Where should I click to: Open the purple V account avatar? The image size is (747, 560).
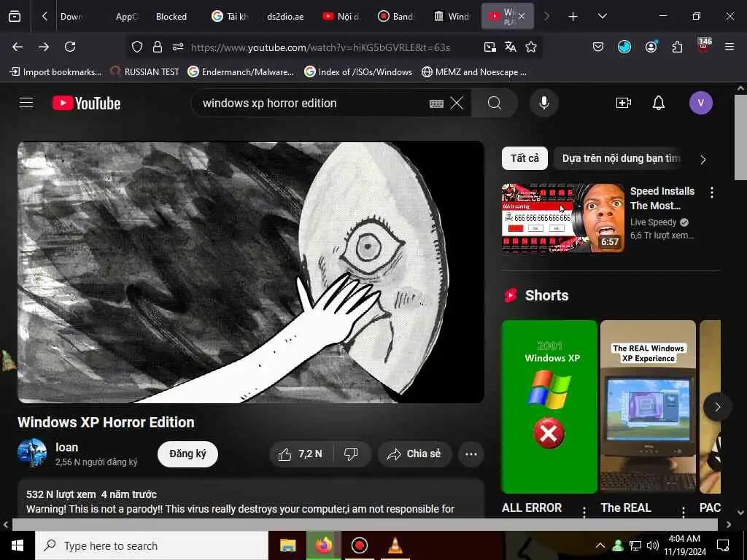(x=700, y=103)
